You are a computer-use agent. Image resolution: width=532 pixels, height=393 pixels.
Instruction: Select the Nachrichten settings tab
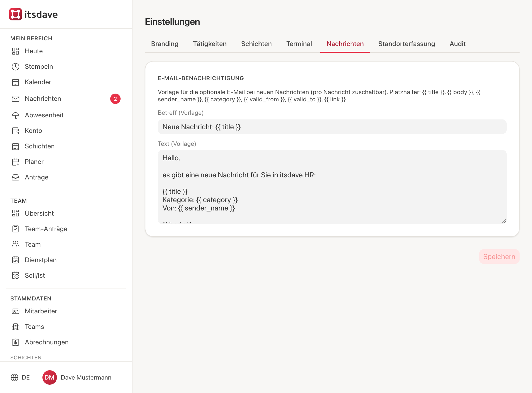(x=345, y=44)
